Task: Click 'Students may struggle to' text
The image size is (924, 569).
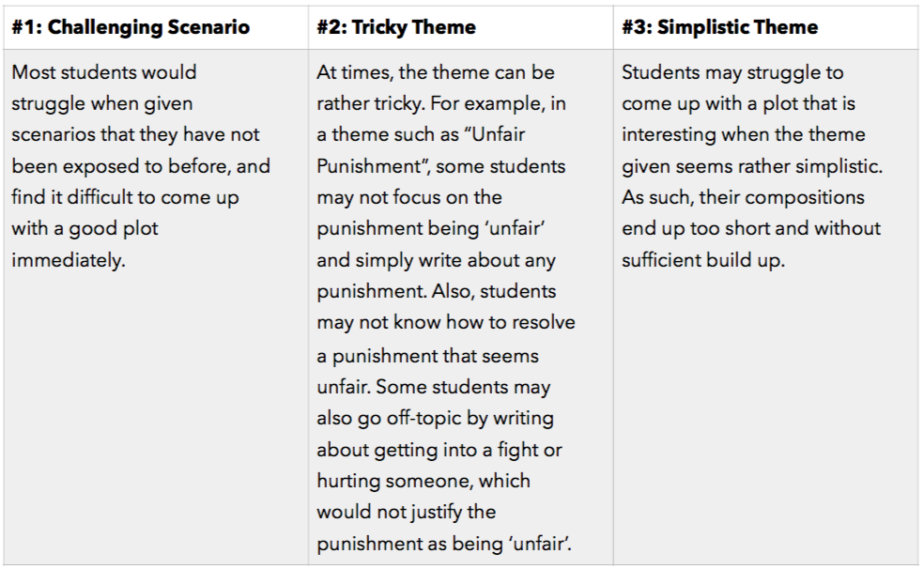Action: pos(732,72)
